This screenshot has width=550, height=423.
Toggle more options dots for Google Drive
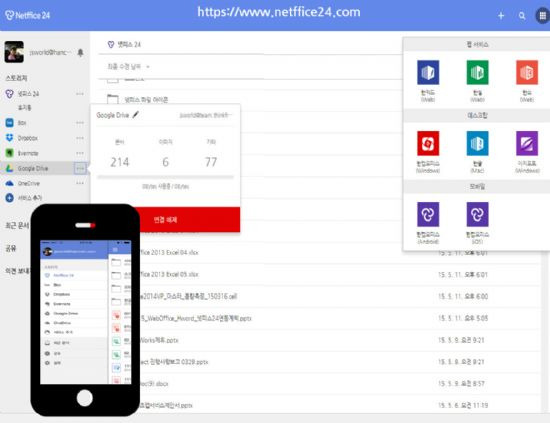[80, 168]
